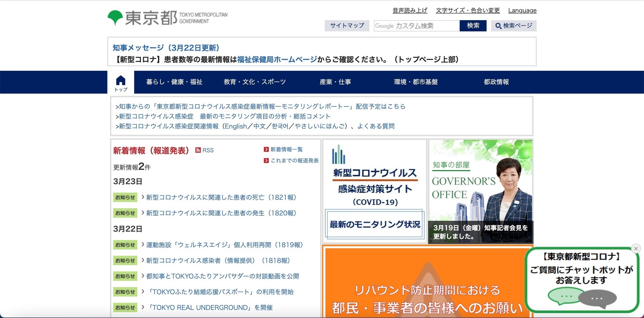Open the 最新のモニタリング状況 button
The image size is (644, 318).
pos(375,224)
